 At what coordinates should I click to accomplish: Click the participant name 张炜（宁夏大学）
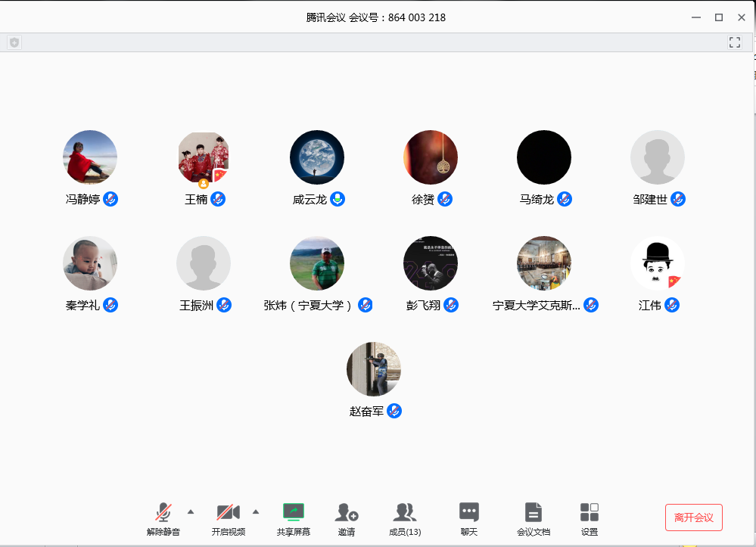pos(309,306)
